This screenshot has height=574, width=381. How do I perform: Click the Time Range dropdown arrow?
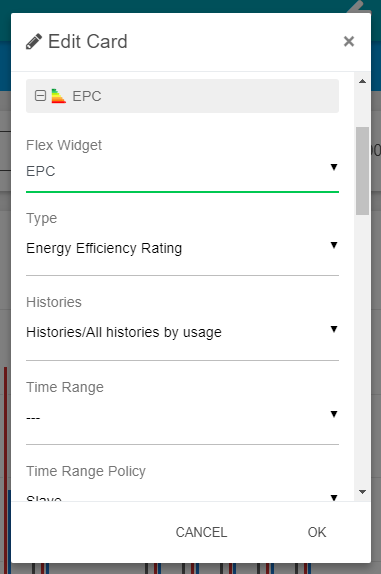pos(334,414)
